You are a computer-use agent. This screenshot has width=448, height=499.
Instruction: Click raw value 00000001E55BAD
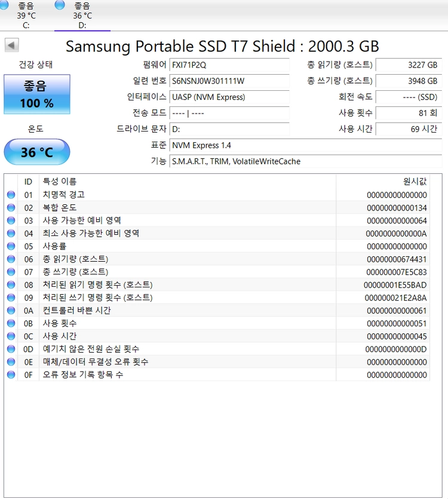(395, 285)
